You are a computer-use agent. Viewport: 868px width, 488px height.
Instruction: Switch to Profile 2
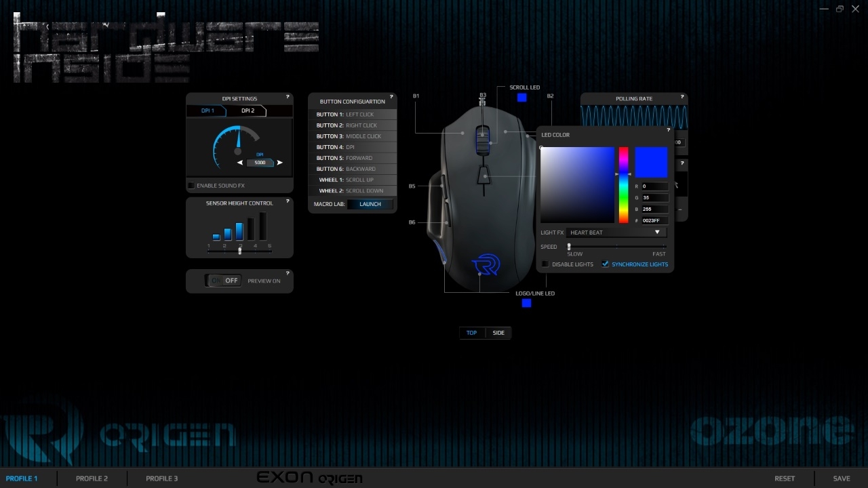point(92,479)
